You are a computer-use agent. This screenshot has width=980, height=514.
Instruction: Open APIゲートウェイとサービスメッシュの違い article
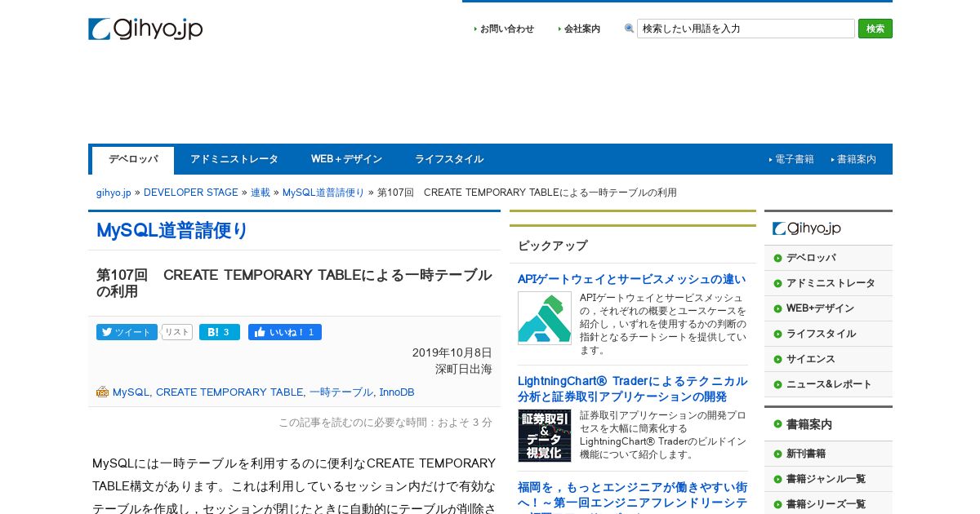(x=632, y=279)
